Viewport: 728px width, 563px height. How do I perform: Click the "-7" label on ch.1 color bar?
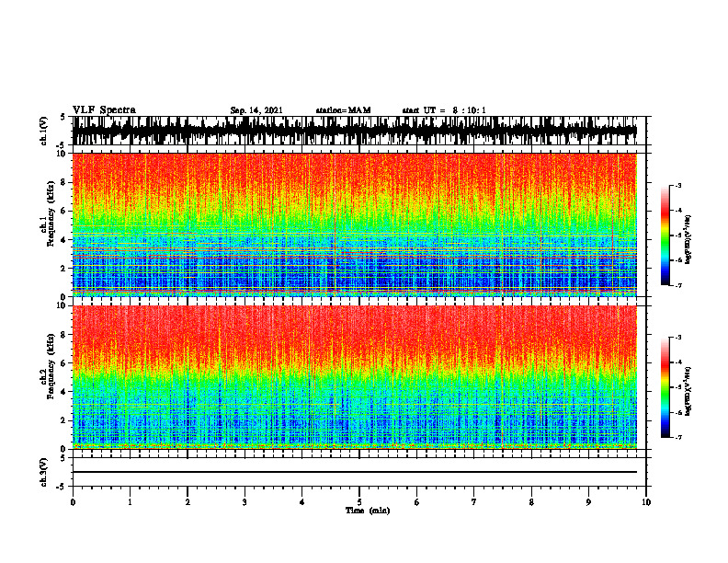point(678,285)
